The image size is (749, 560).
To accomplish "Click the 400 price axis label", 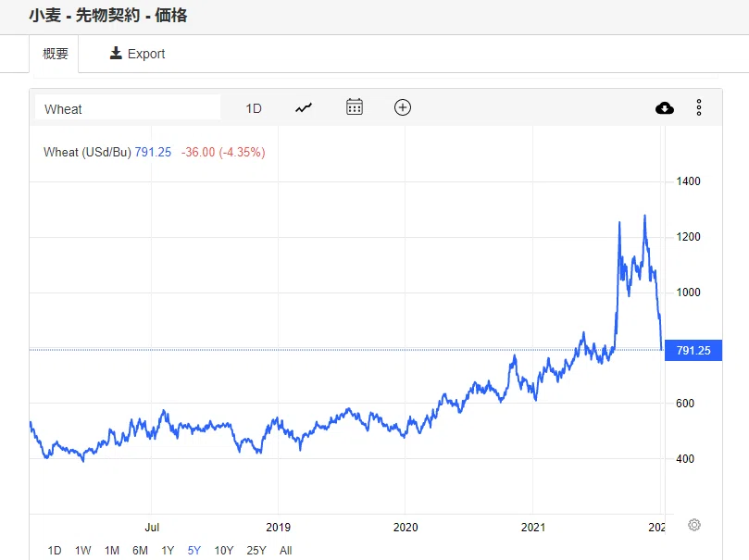I will pyautogui.click(x=685, y=459).
